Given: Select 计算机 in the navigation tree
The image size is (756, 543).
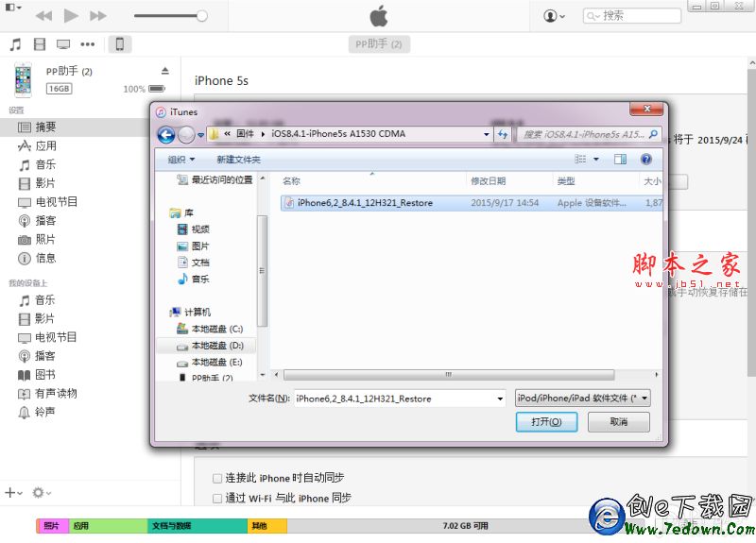Looking at the screenshot, I should 191,313.
